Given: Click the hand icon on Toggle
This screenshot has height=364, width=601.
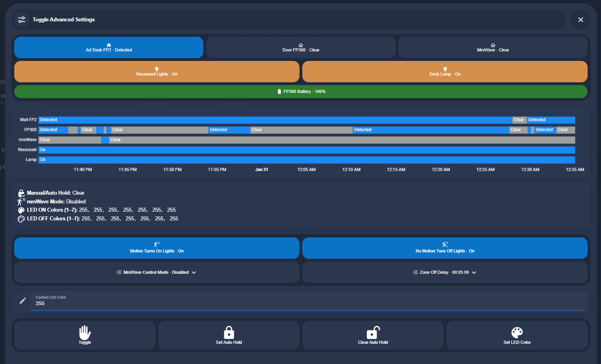Looking at the screenshot, I should point(85,332).
